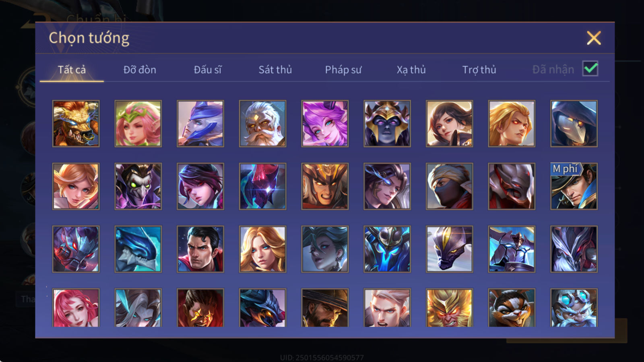
Task: Select the purple-haired girl hero portrait
Action: (325, 123)
